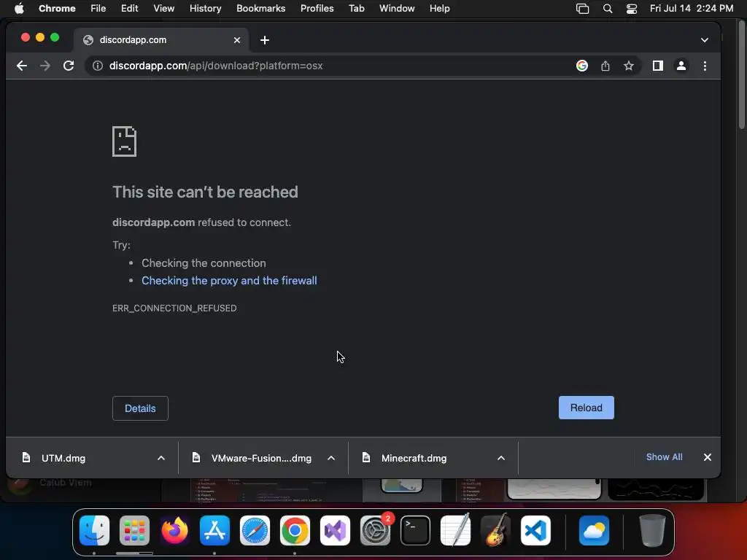Open the View menu
The height and width of the screenshot is (560, 747).
click(164, 9)
